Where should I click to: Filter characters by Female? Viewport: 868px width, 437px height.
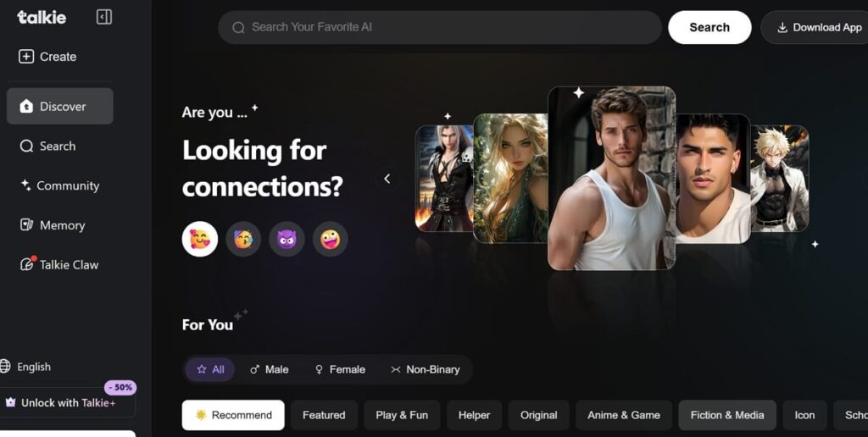point(340,369)
